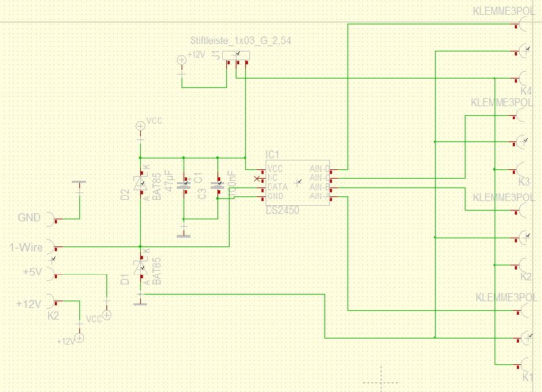This screenshot has height=392, width=542.
Task: Click the X no-connect marker at NC pin
Action: coord(257,179)
